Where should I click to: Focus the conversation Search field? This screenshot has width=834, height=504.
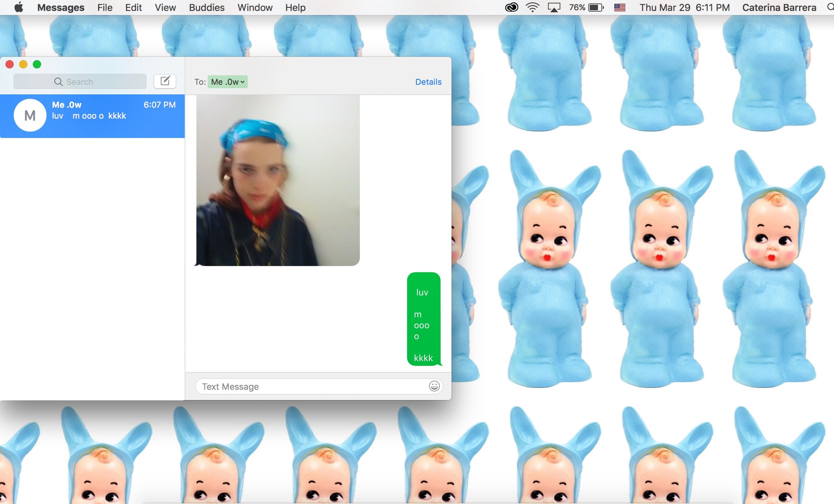pos(80,82)
